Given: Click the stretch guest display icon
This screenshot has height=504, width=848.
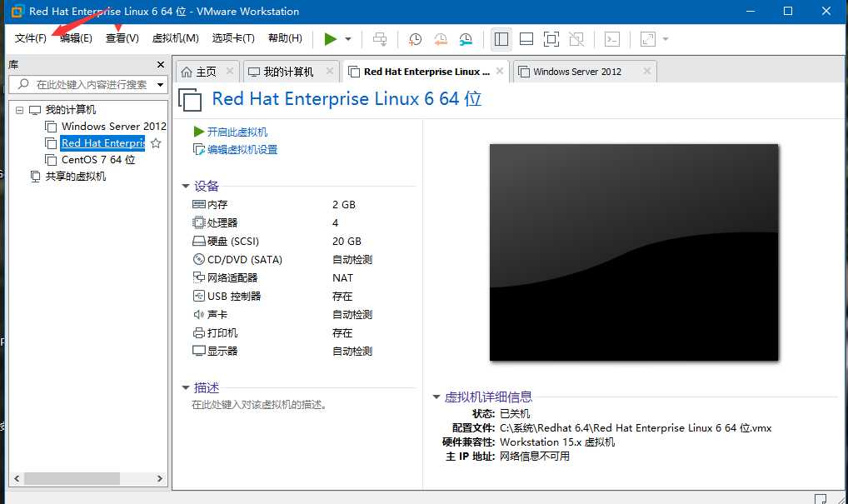Looking at the screenshot, I should [x=647, y=39].
